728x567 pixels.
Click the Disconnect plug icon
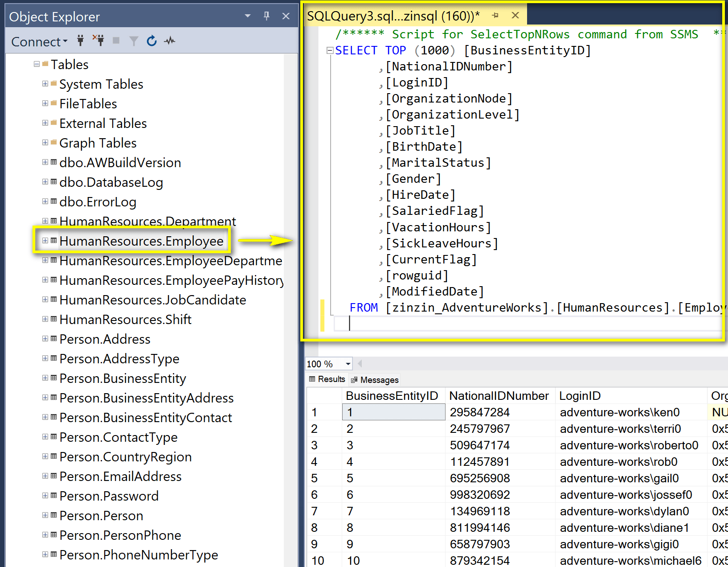[98, 40]
